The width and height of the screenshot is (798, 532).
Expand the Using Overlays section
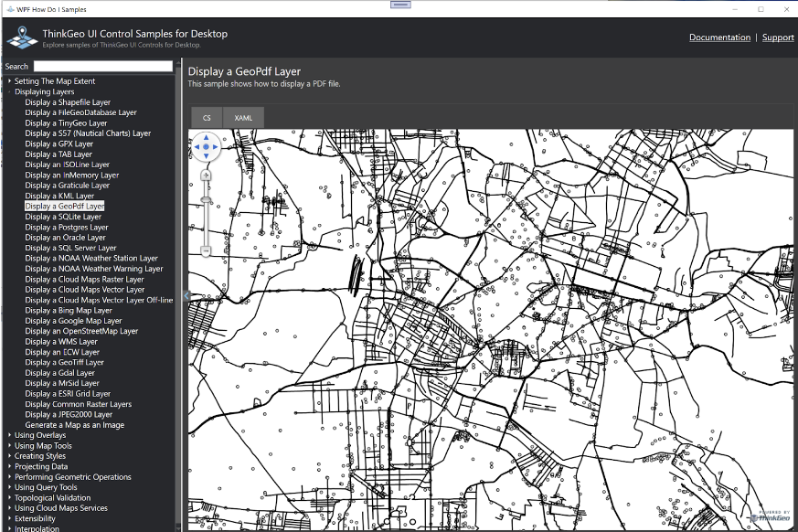(x=10, y=435)
